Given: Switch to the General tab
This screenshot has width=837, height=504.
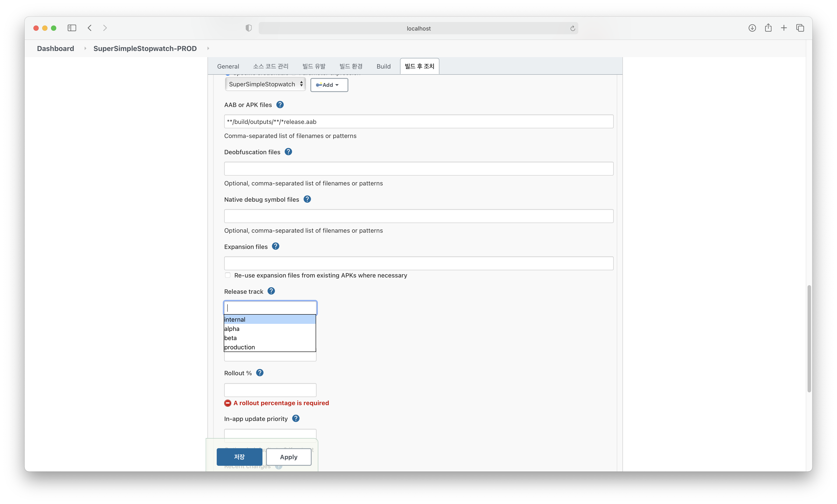Looking at the screenshot, I should 228,66.
